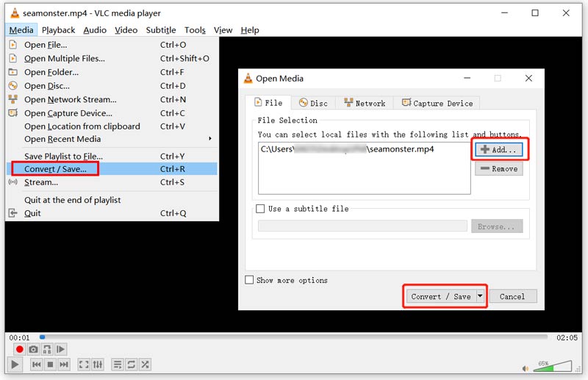Viewport: 588px width, 380px height.
Task: Click the frame by frame button
Action: click(60, 350)
